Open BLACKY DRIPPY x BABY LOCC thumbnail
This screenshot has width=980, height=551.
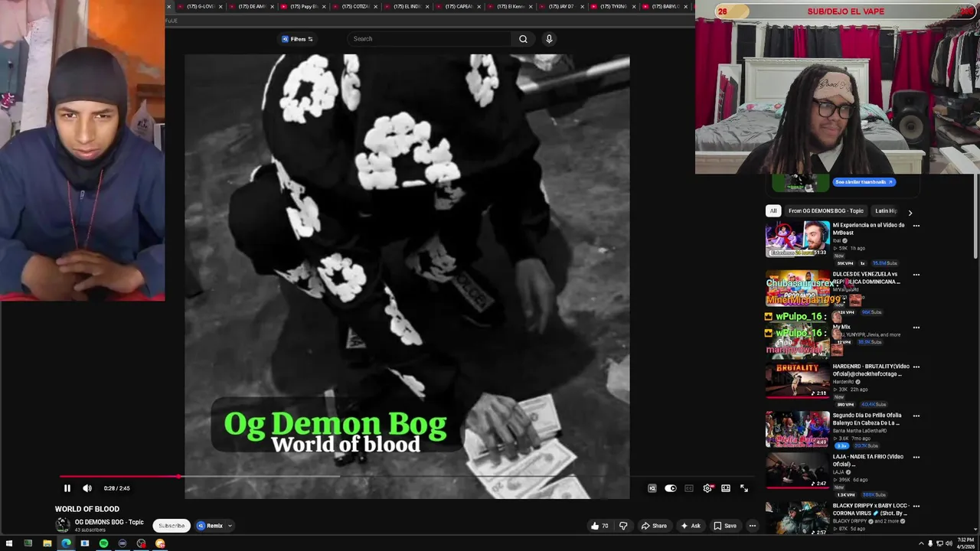click(x=797, y=519)
